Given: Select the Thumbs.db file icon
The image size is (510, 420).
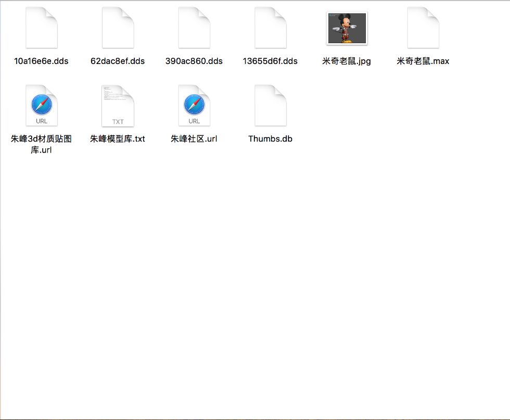Looking at the screenshot, I should (x=271, y=106).
